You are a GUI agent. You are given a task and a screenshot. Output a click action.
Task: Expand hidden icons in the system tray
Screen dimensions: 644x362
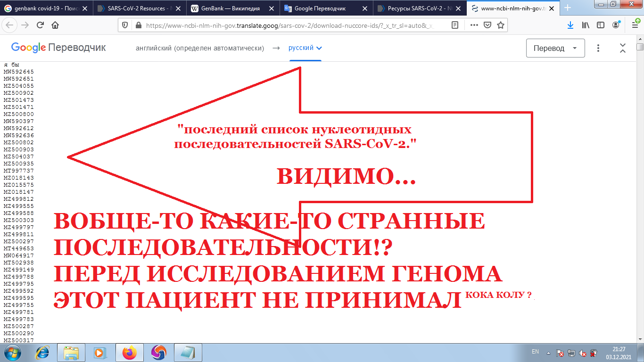coord(548,353)
